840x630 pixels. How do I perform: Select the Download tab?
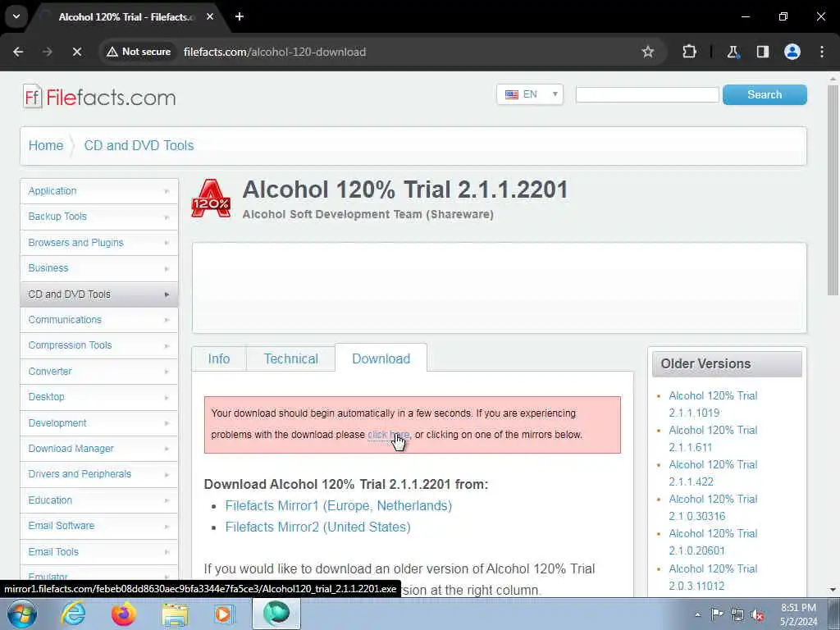(381, 358)
